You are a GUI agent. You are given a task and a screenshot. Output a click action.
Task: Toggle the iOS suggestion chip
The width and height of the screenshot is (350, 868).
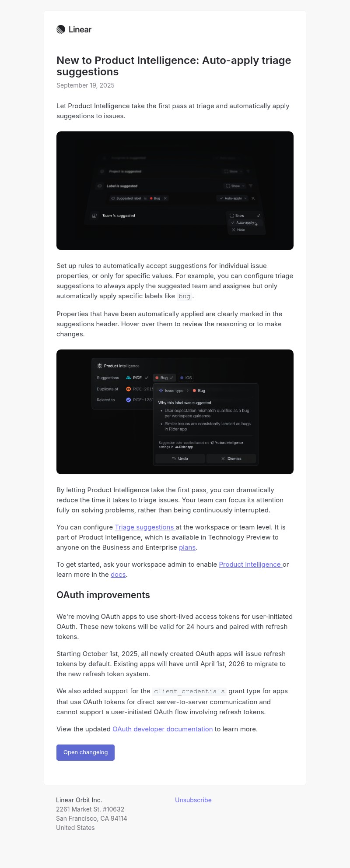point(186,378)
